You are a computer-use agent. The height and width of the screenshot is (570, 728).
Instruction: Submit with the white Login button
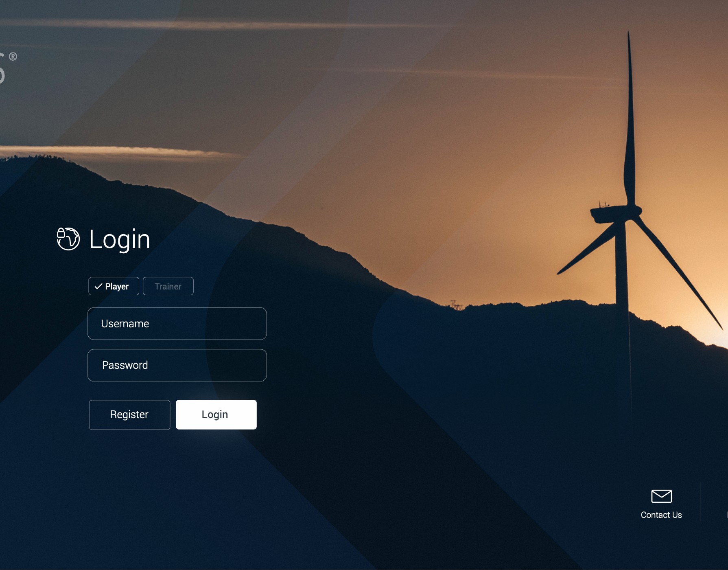tap(216, 414)
